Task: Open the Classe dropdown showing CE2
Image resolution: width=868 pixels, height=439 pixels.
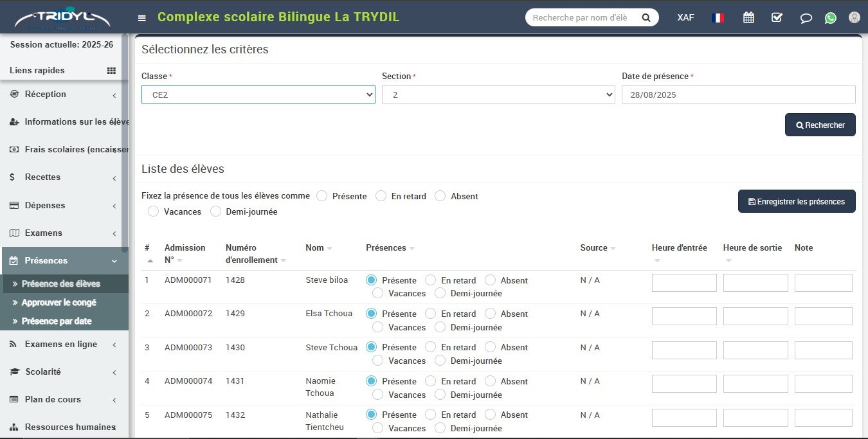Action: tap(258, 94)
